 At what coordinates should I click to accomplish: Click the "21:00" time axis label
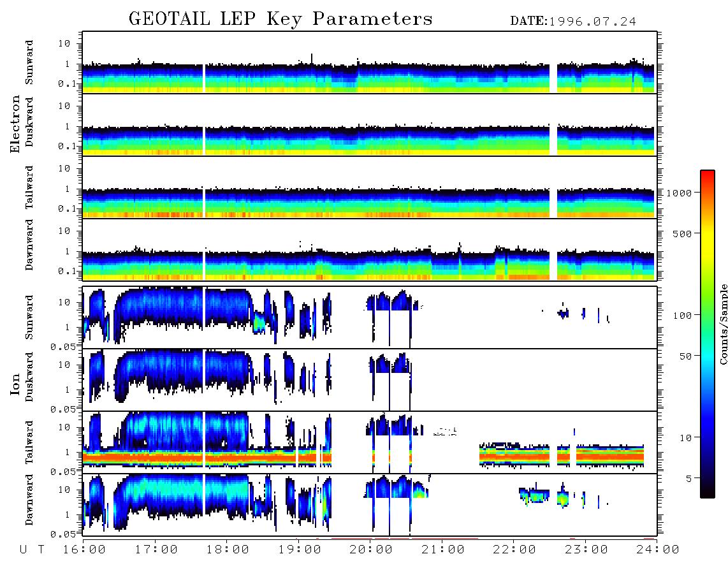(x=443, y=550)
